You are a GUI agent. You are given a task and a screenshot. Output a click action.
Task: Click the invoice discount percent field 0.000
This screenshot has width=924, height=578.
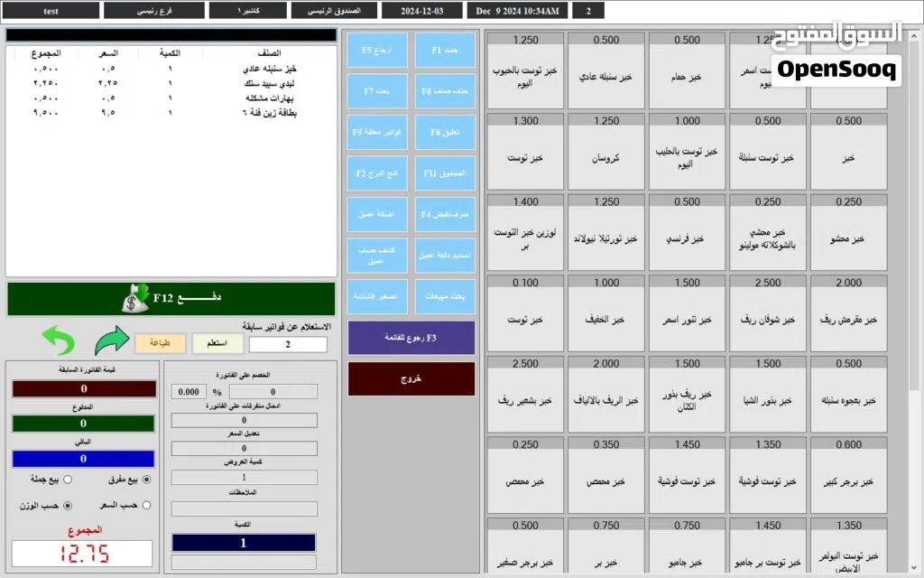coord(189,392)
